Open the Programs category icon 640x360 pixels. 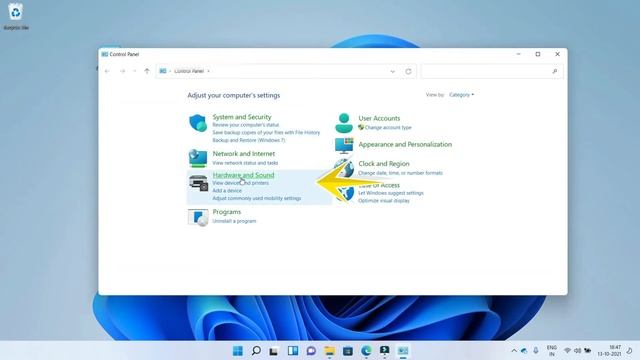pos(198,217)
